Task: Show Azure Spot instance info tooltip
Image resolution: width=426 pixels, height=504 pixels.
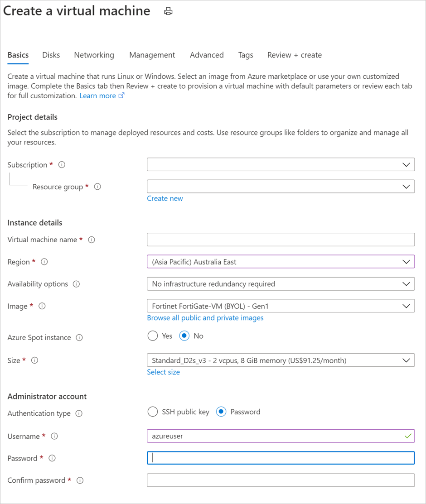Action: click(x=79, y=337)
